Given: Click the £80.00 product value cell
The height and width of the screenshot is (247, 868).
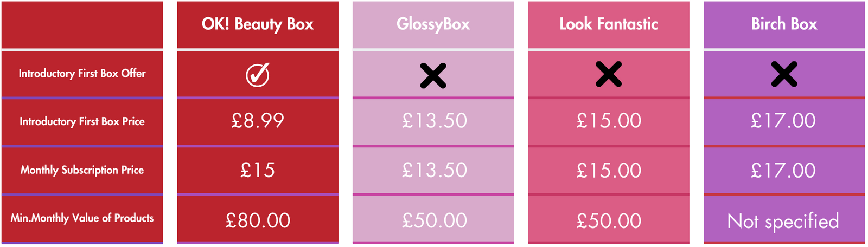Looking at the screenshot, I should [x=258, y=219].
